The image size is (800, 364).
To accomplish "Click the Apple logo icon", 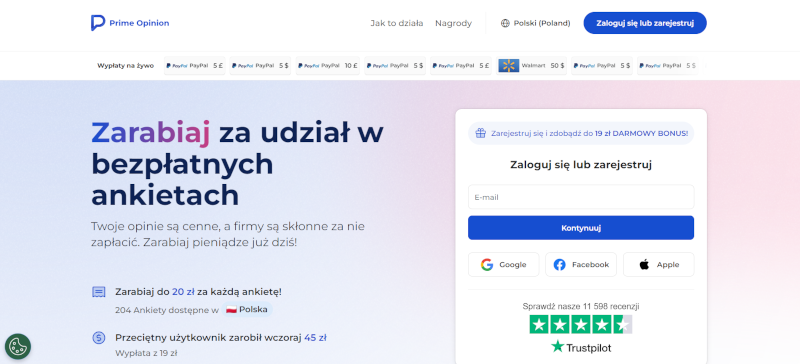I will point(644,264).
